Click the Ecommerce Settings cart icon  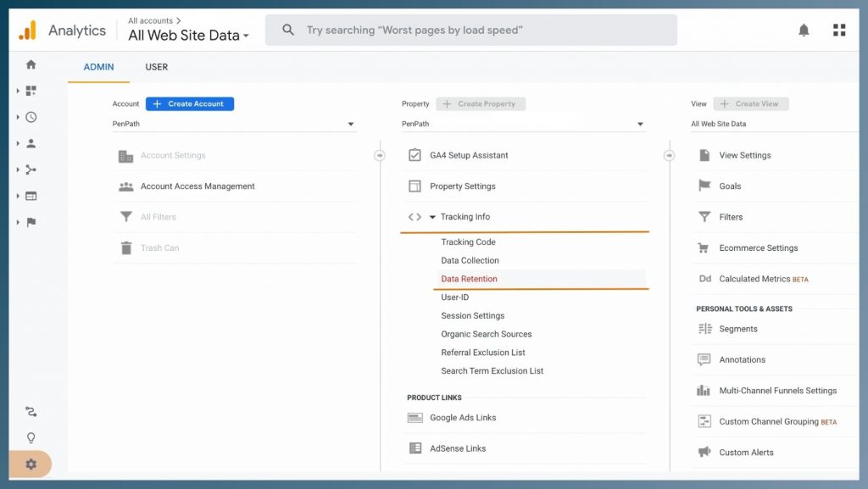coord(704,247)
